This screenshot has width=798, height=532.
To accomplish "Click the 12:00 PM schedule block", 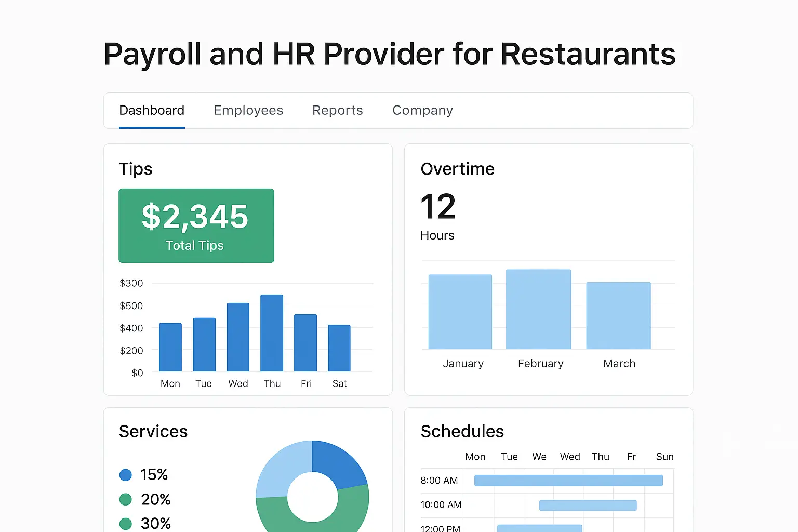I will pyautogui.click(x=539, y=528).
